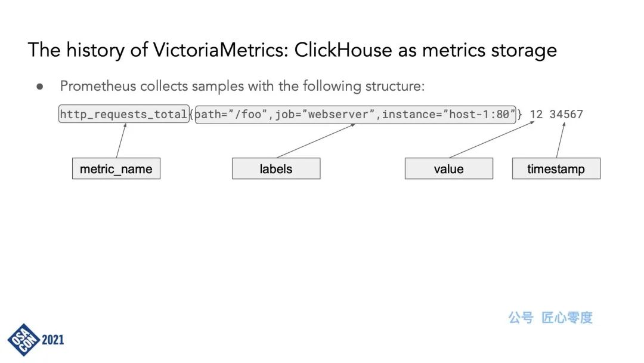Select the labels box

tap(276, 168)
